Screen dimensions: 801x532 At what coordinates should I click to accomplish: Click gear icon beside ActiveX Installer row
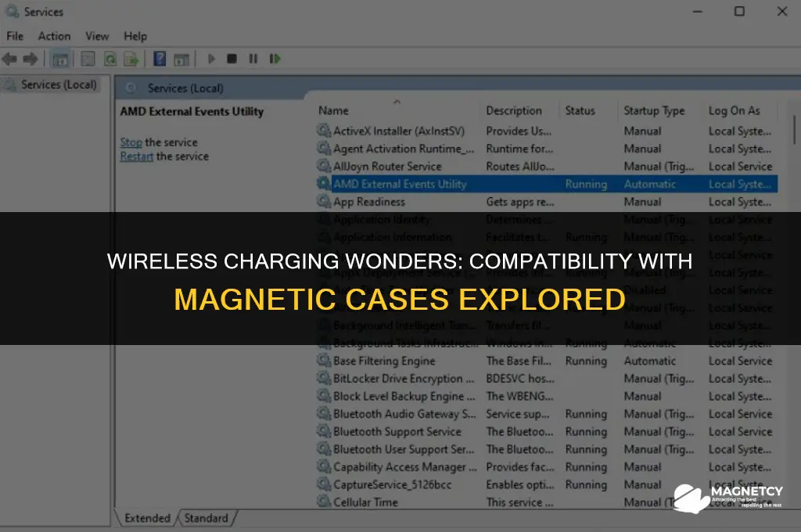[323, 131]
